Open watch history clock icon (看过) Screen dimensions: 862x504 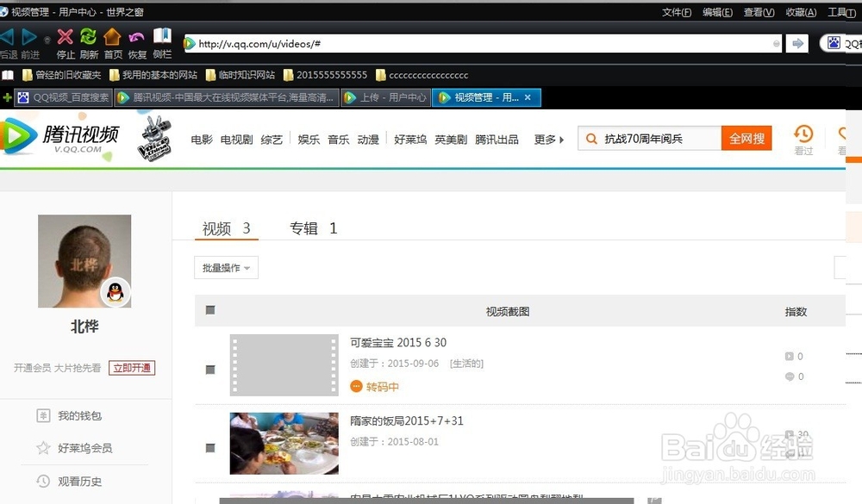tap(803, 134)
